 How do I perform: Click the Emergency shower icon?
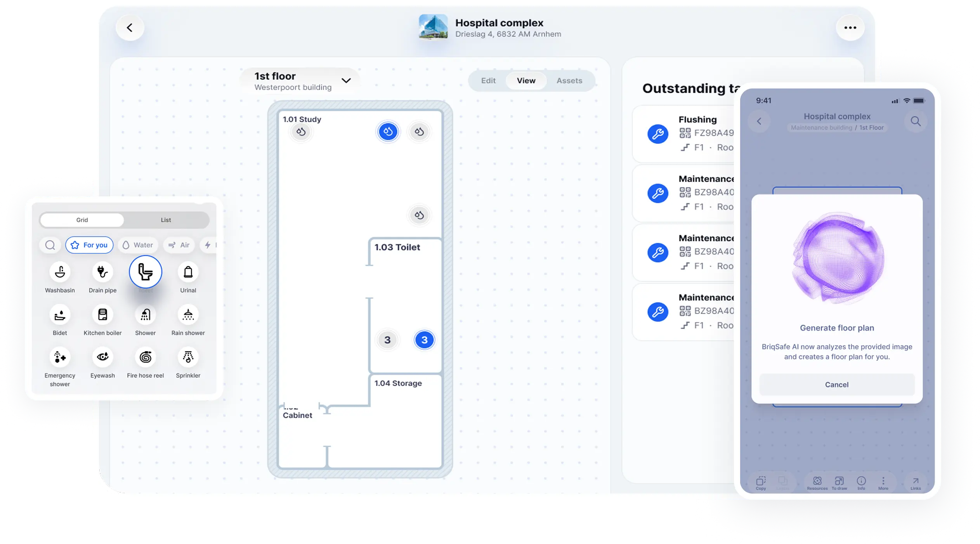pos(60,357)
